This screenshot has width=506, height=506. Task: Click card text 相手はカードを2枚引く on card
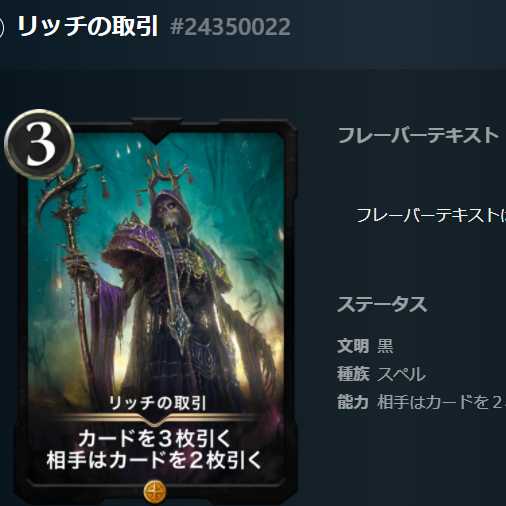[x=154, y=460]
